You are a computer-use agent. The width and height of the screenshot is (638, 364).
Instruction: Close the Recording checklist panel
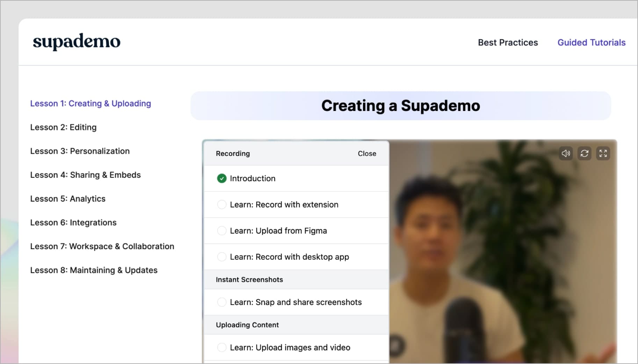(367, 154)
